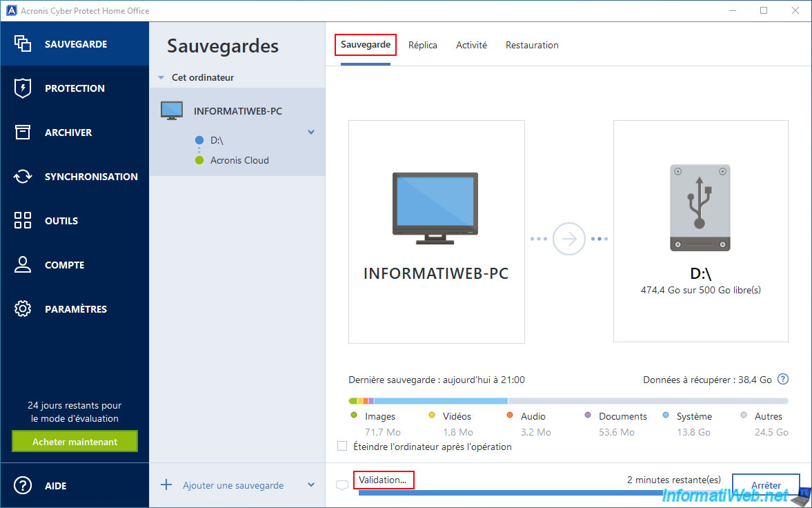Click the Vidéos yellow legend dot
This screenshot has height=508, width=812.
[432, 416]
